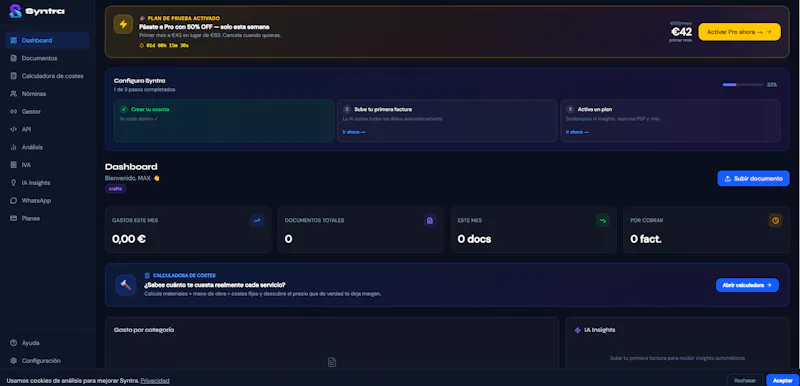
Task: Click the countdown timer text
Action: pyautogui.click(x=167, y=45)
